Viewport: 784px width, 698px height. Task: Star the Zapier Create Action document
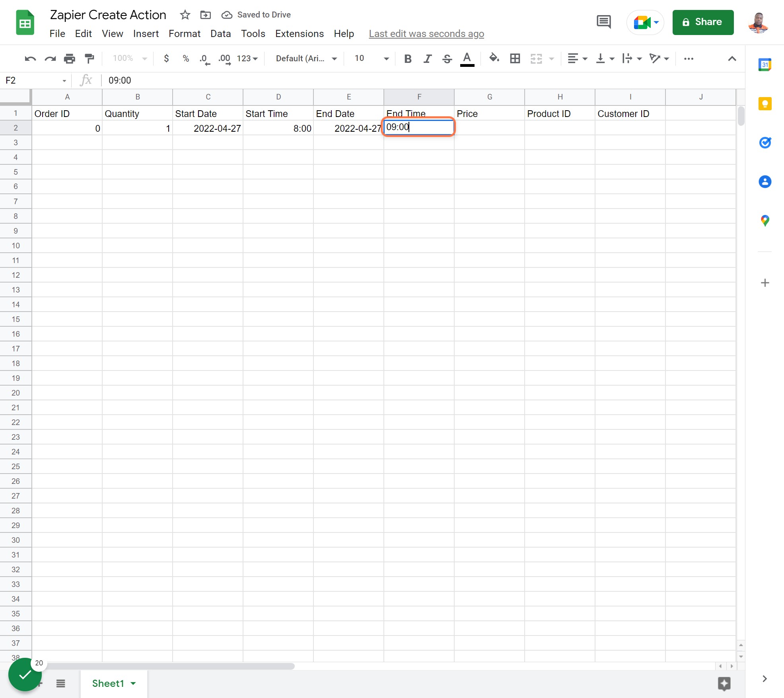pyautogui.click(x=185, y=15)
